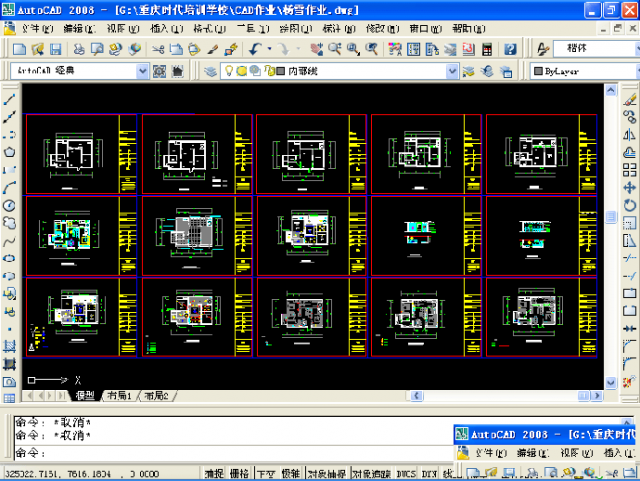The width and height of the screenshot is (640, 481).
Task: Toggle 栅格 grid display in status bar
Action: (x=240, y=473)
